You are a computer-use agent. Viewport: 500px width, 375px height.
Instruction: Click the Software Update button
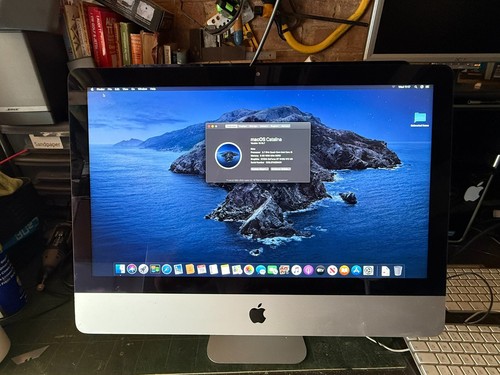(281, 169)
